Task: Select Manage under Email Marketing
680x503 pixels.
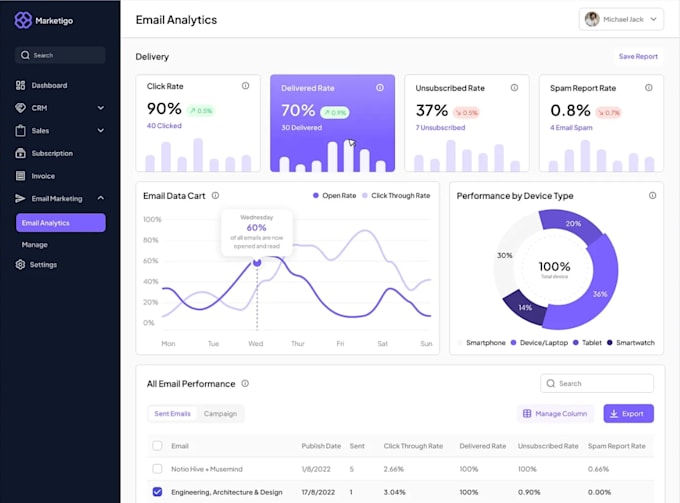Action: pos(35,245)
